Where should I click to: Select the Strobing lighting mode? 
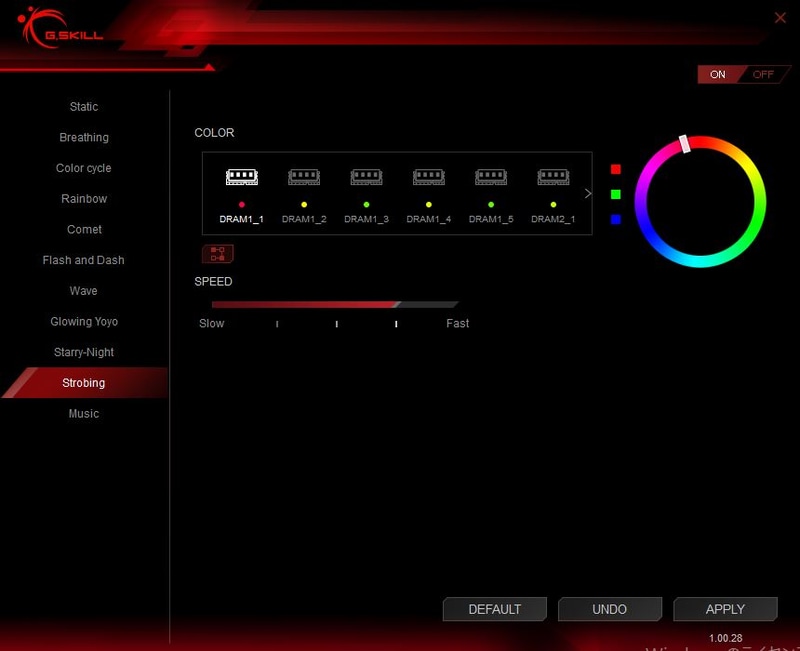pyautogui.click(x=84, y=383)
